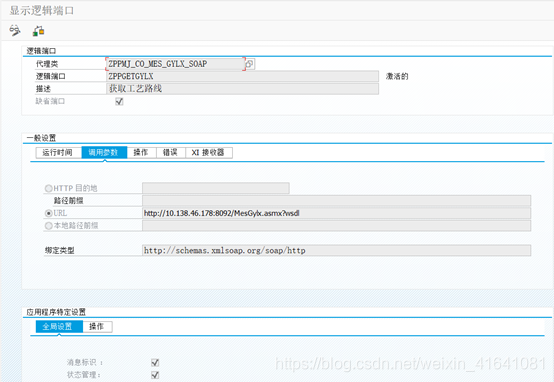Image resolution: width=554 pixels, height=382 pixels.
Task: Click the 绑定类型 label
Action: pos(59,251)
